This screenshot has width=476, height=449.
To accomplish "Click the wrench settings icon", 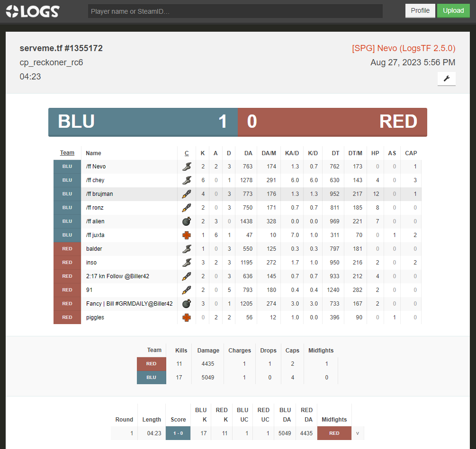I will [446, 79].
